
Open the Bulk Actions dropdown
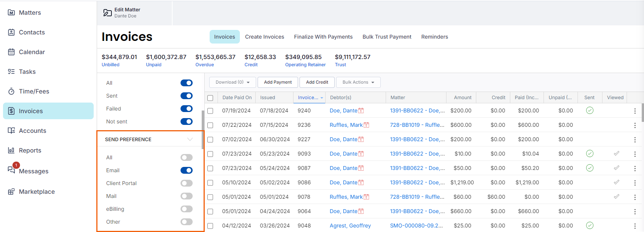pos(358,82)
